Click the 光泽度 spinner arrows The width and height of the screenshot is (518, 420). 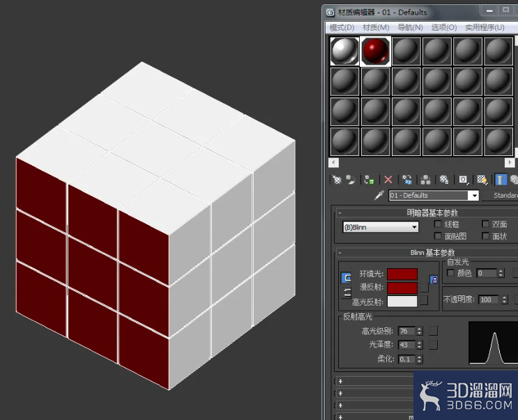point(419,345)
